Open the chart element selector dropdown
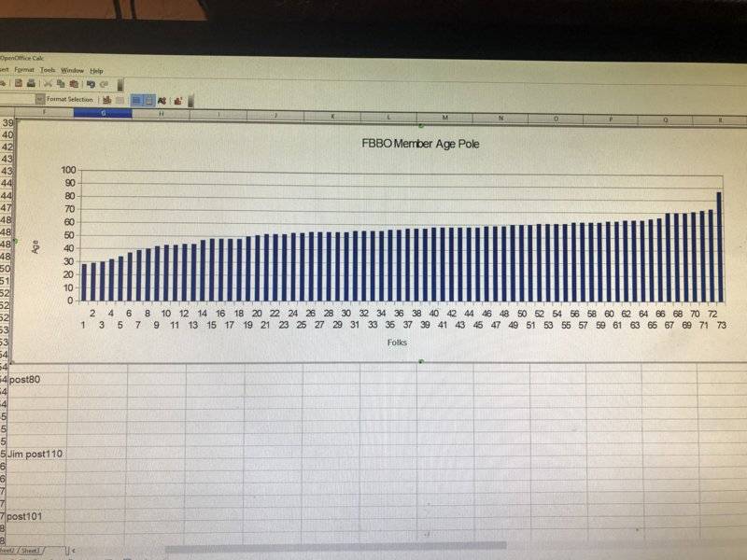Image resolution: width=747 pixels, height=560 pixels. coord(39,99)
